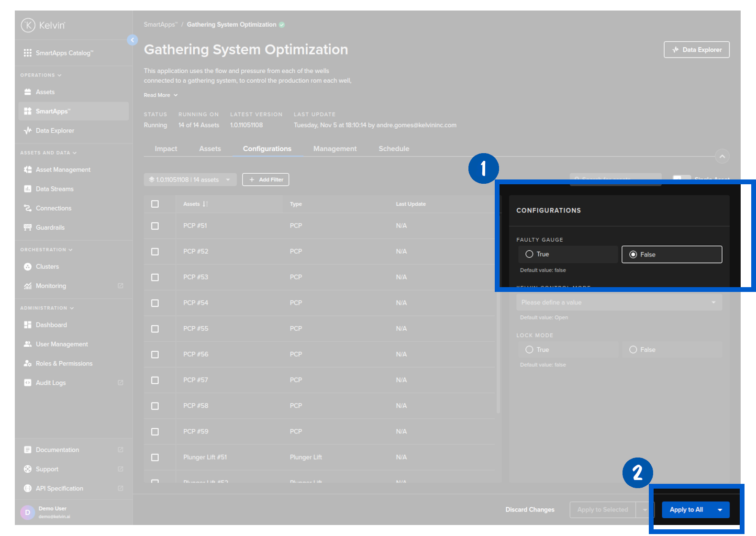Collapse sidebar with the blue arrow

tap(133, 40)
